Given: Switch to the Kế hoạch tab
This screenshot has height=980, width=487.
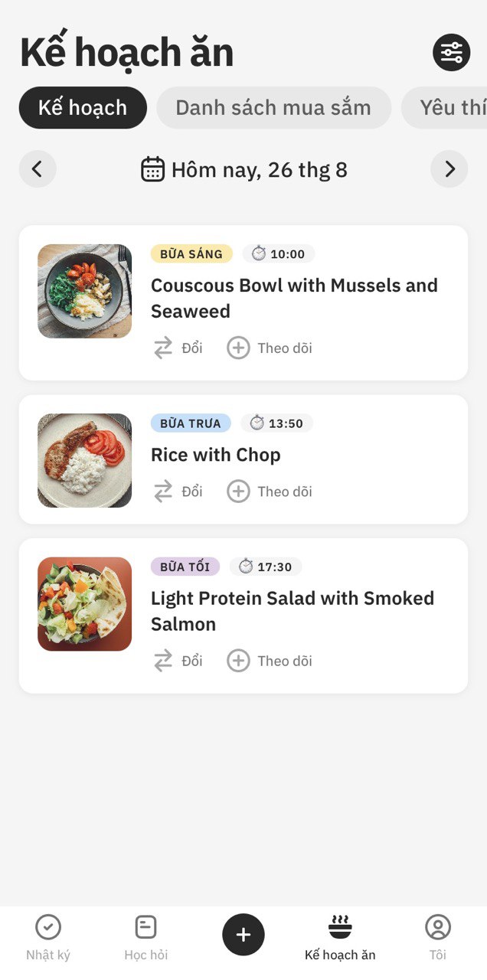Looking at the screenshot, I should click(83, 108).
